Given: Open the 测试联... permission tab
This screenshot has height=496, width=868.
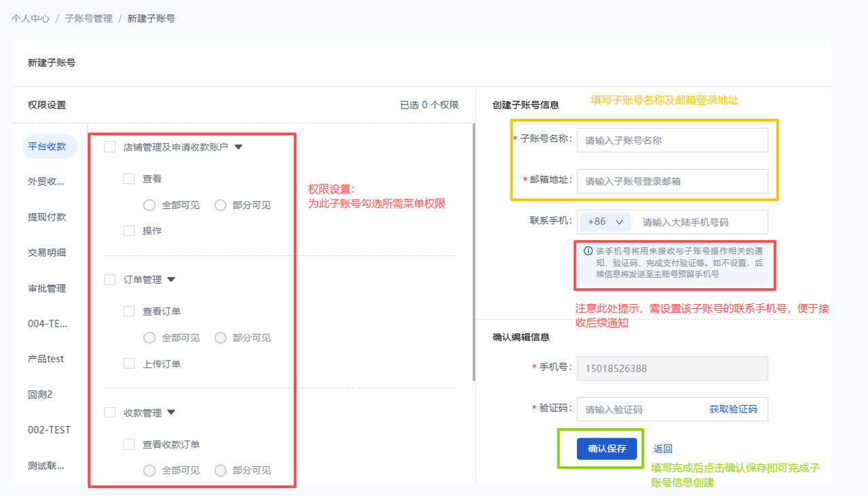Looking at the screenshot, I should (x=47, y=465).
